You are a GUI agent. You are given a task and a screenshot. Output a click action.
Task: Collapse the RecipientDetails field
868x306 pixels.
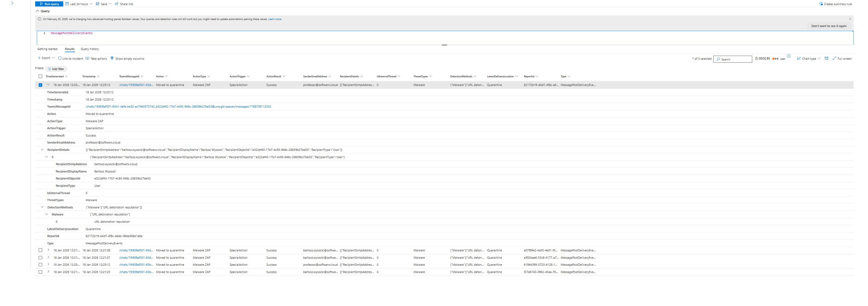pyautogui.click(x=42, y=150)
